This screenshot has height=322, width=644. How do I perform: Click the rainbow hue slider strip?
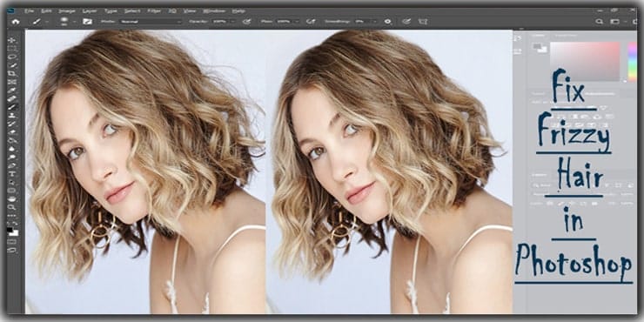coord(633,61)
